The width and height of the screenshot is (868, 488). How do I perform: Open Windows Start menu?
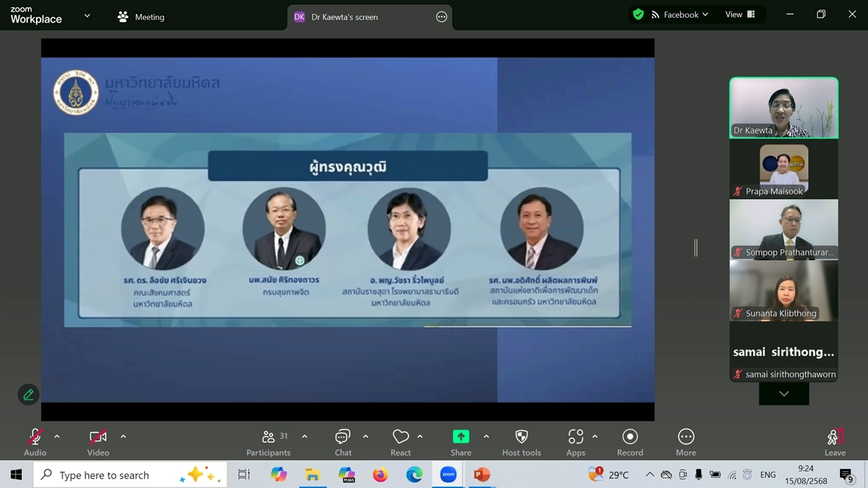pyautogui.click(x=16, y=474)
